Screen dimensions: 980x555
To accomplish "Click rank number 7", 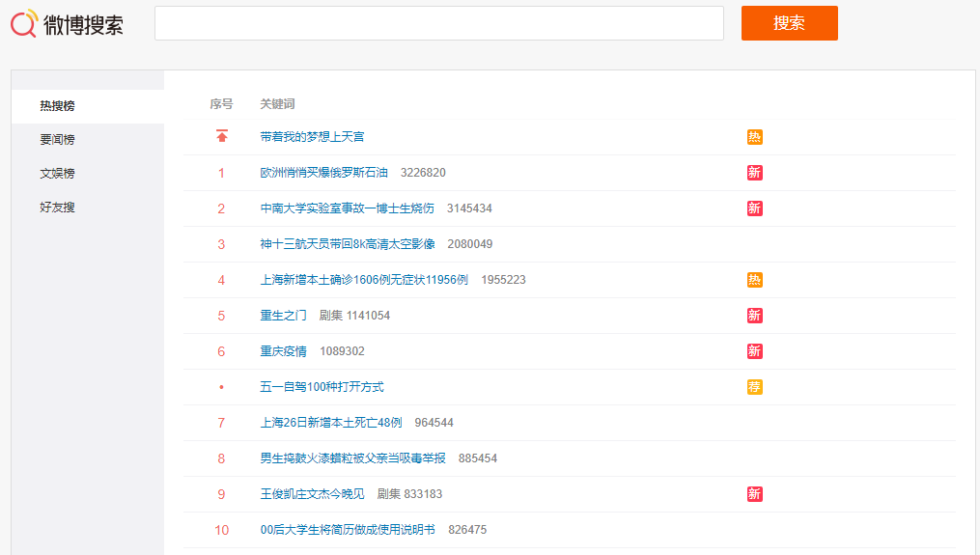I will (221, 423).
